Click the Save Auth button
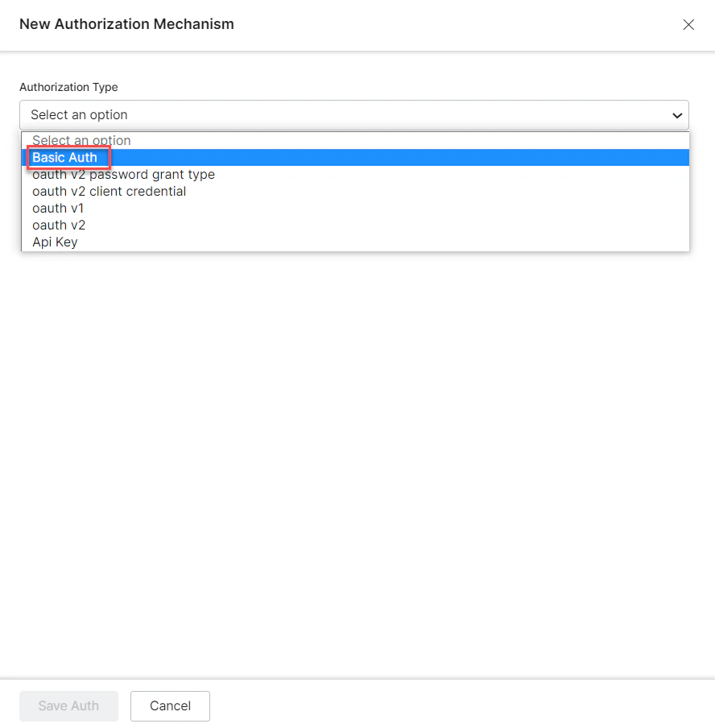The height and width of the screenshot is (728, 715). (68, 705)
